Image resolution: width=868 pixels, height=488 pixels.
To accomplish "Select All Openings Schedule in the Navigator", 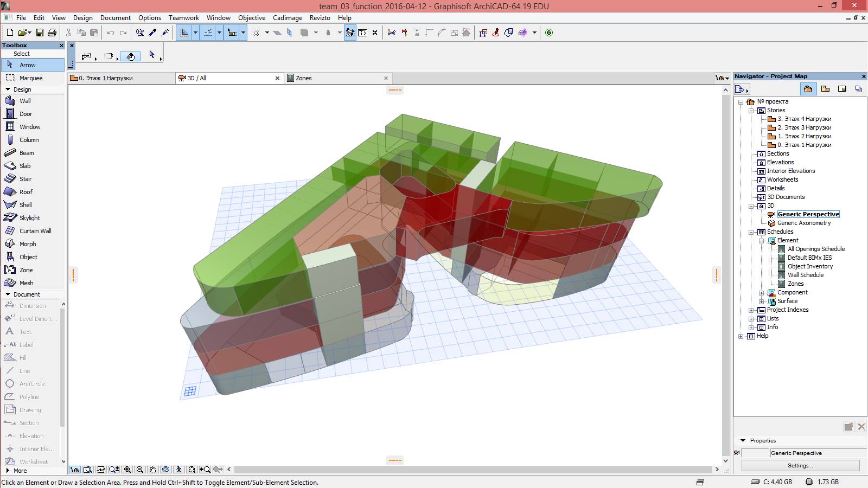I will (816, 249).
